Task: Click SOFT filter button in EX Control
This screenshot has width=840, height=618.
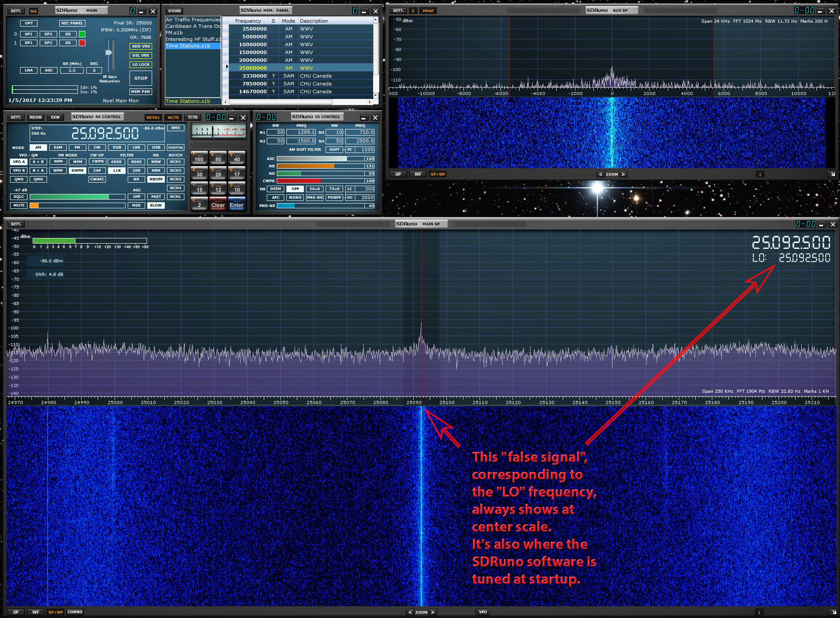Action: pyautogui.click(x=335, y=149)
